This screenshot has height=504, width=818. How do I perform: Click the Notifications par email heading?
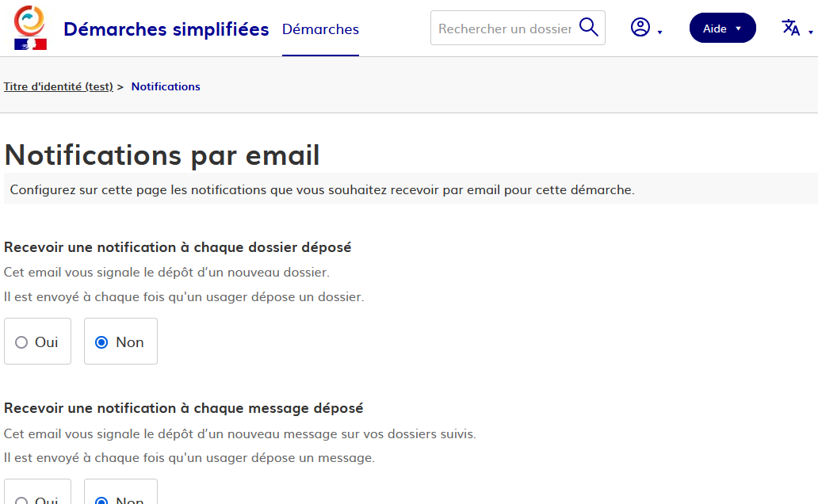(x=162, y=155)
